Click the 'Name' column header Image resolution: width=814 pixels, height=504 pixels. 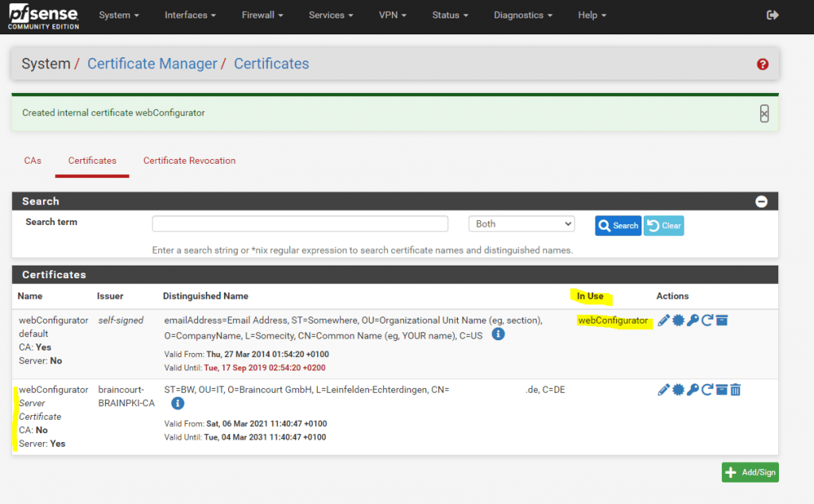(30, 296)
